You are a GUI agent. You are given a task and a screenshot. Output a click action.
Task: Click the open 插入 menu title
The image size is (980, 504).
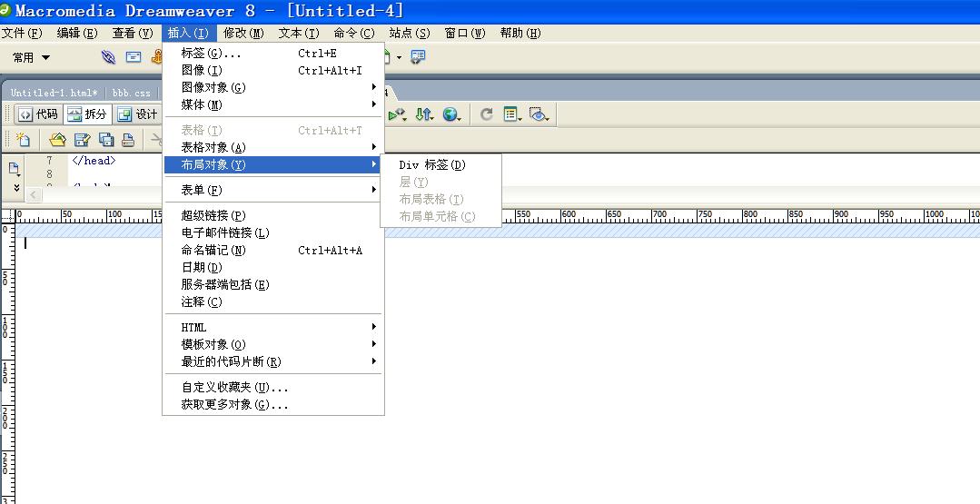pos(189,33)
